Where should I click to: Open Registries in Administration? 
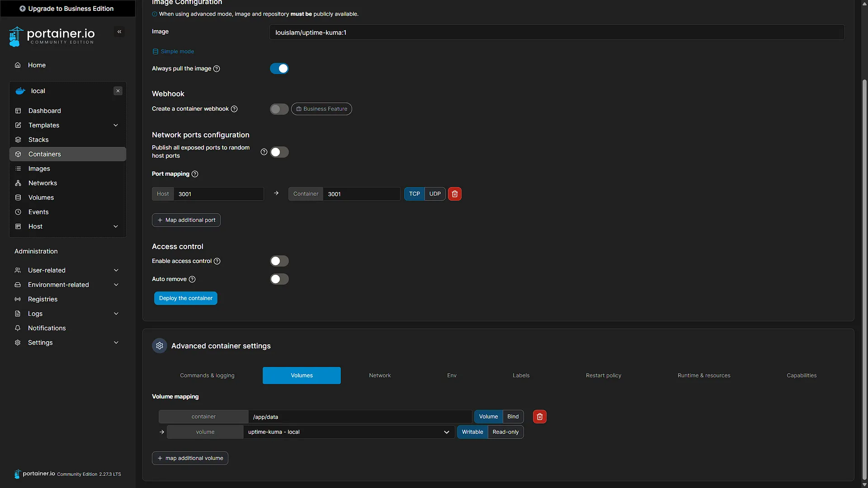(67, 299)
